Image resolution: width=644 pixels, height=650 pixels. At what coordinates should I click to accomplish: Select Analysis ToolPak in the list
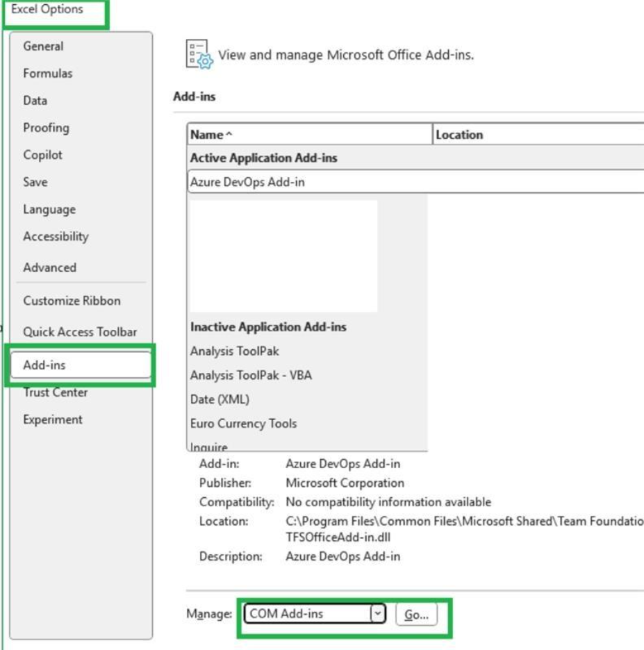click(x=235, y=351)
